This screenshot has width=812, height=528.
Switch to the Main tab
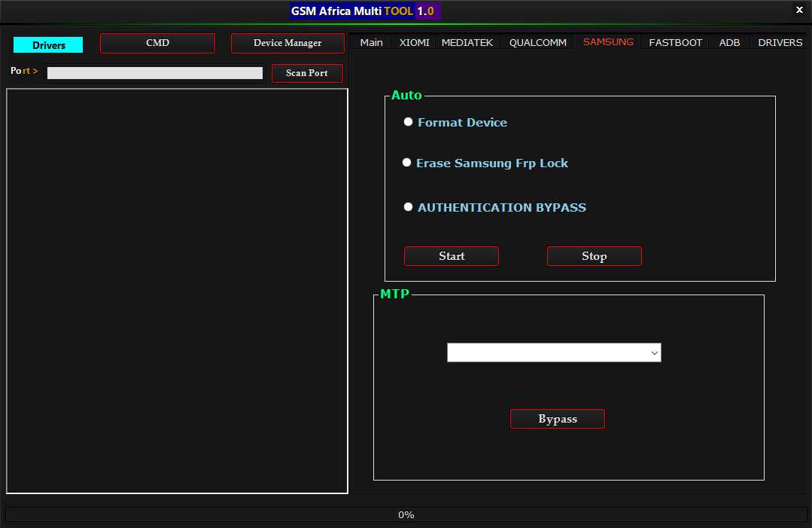click(x=371, y=43)
